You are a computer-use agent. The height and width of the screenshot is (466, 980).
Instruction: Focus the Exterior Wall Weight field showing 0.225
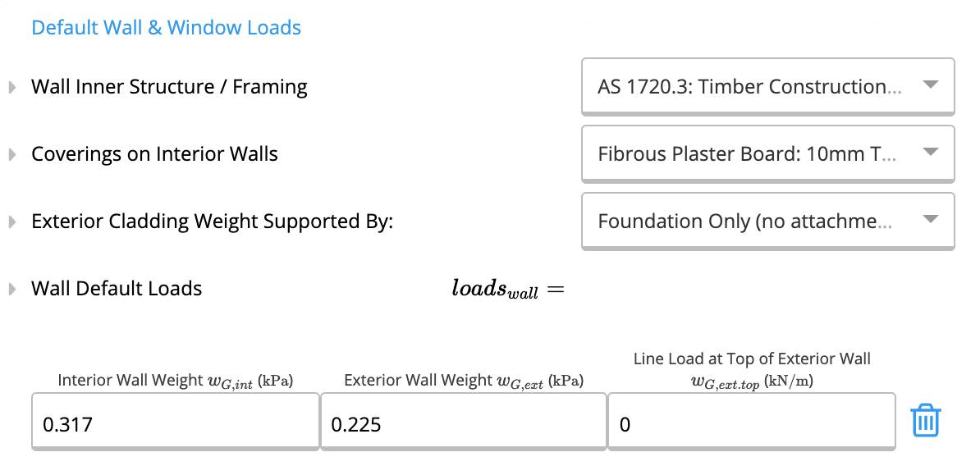(x=464, y=421)
